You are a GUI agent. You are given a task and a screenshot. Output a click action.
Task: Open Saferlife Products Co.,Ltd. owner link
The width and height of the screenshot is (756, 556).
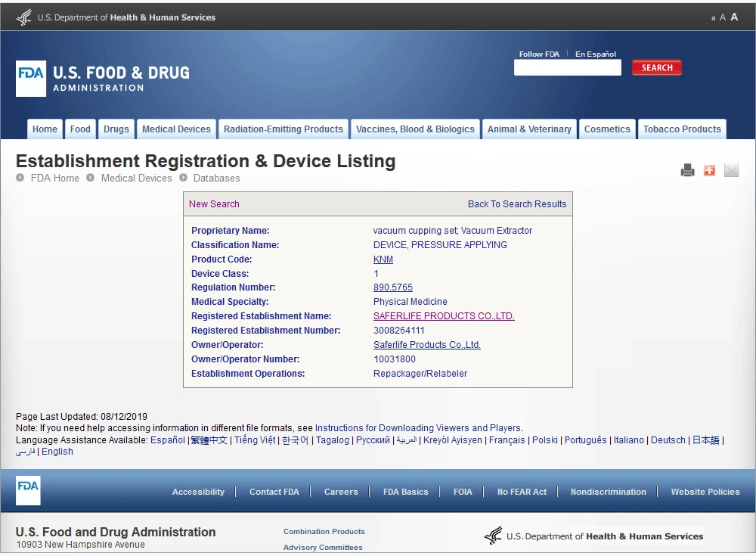click(426, 345)
